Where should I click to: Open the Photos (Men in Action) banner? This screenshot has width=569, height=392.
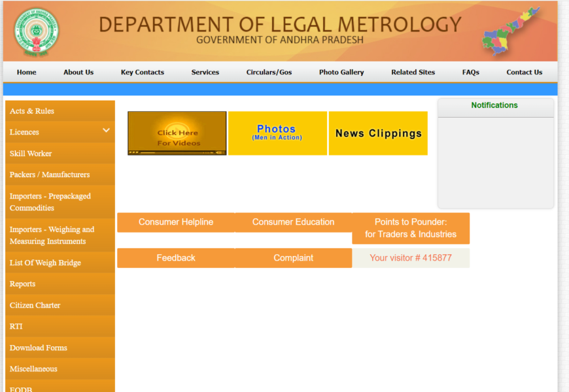point(277,133)
